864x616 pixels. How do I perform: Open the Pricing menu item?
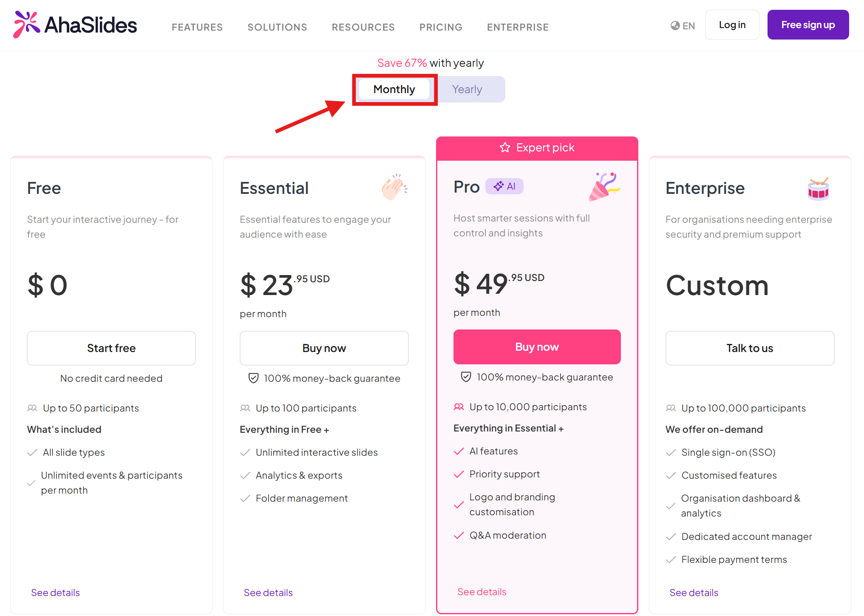(x=441, y=27)
